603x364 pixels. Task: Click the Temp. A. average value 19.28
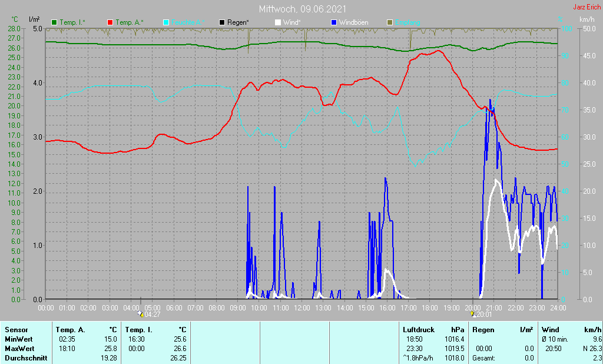(109, 358)
